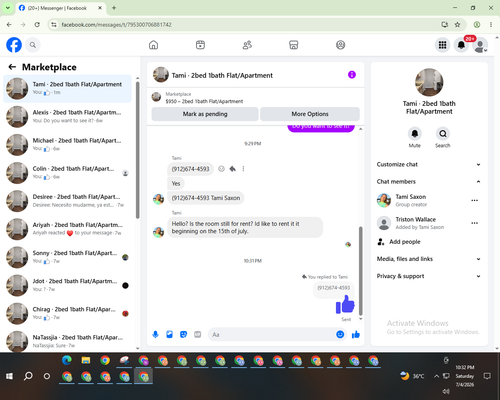Choose a GIF in composer
Screen dimensions: 500x400
(x=198, y=334)
